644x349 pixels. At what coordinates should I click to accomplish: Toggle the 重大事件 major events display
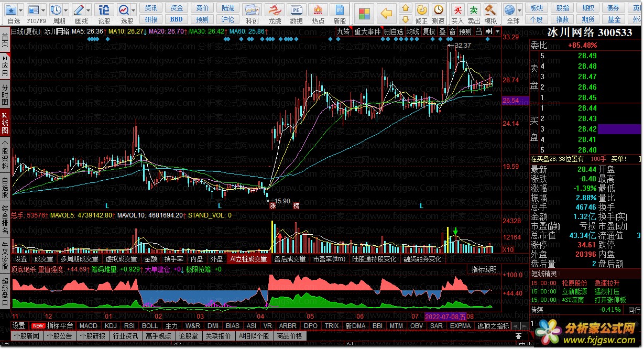pos(367,31)
